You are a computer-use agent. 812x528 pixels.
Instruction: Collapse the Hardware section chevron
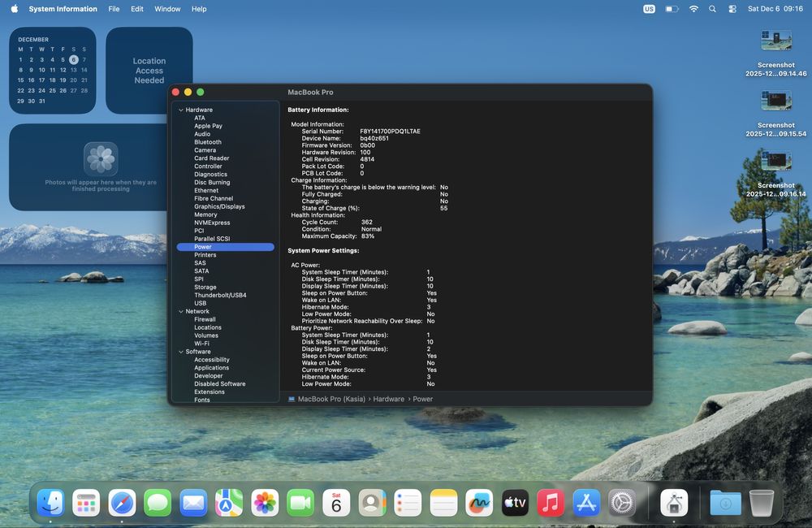point(181,110)
